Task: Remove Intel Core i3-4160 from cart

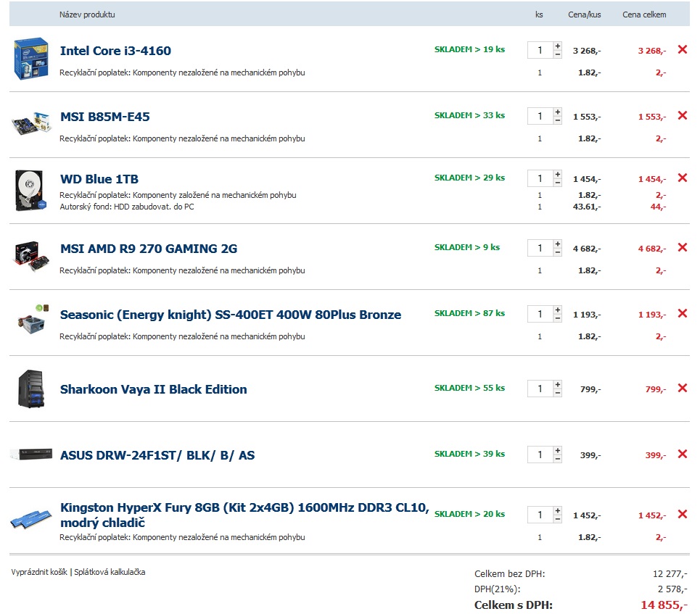Action: point(682,49)
